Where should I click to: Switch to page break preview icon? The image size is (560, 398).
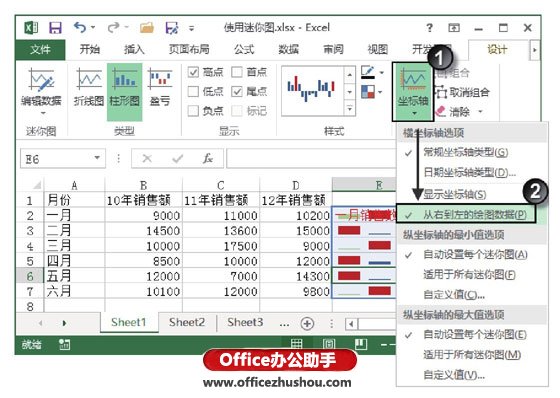click(361, 344)
